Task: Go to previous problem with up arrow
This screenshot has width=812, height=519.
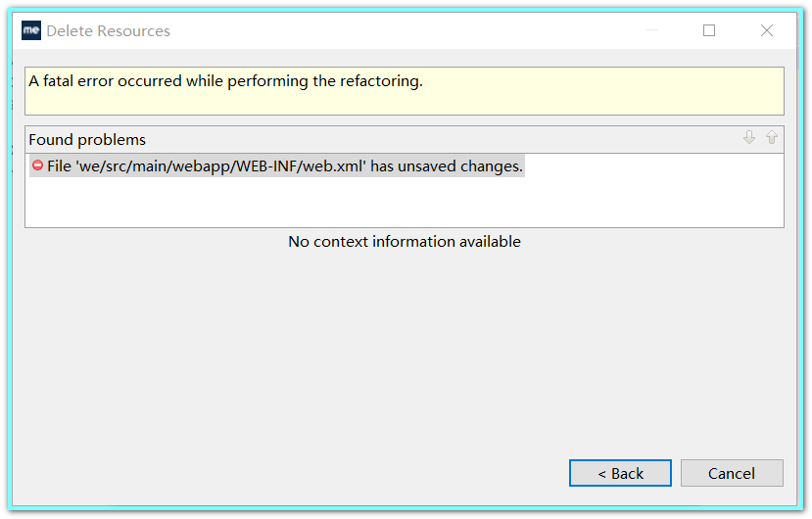Action: pos(772,138)
